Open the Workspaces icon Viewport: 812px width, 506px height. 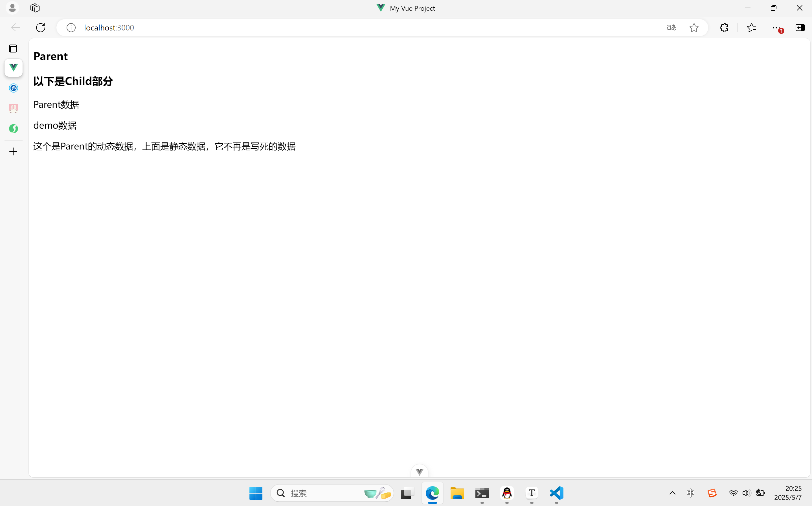click(35, 8)
